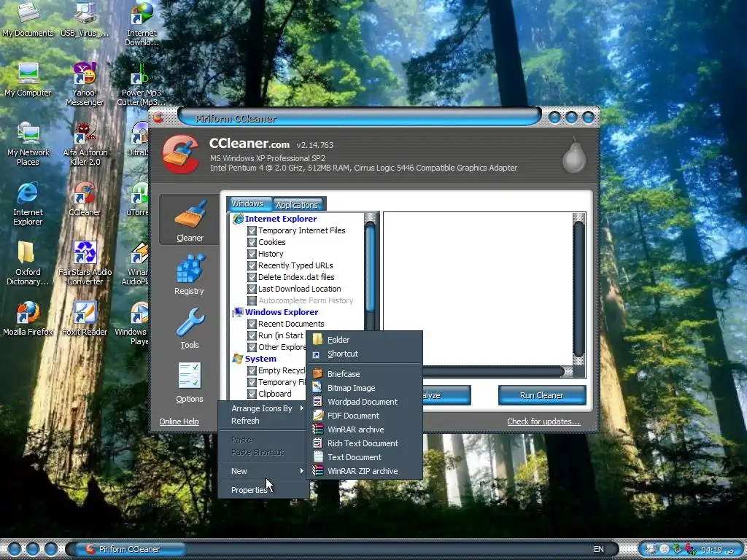Click the first round start-area taskbar button
This screenshot has width=747, height=560.
[15, 549]
